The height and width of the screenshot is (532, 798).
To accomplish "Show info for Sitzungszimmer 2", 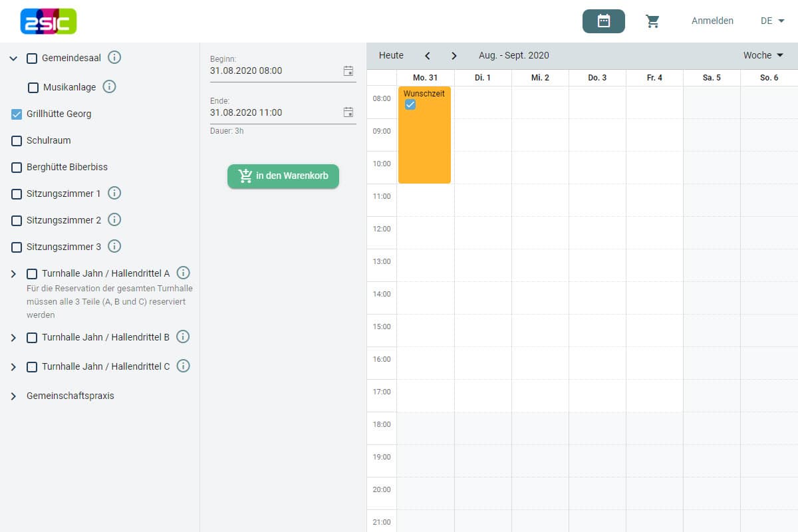I will click(x=114, y=220).
